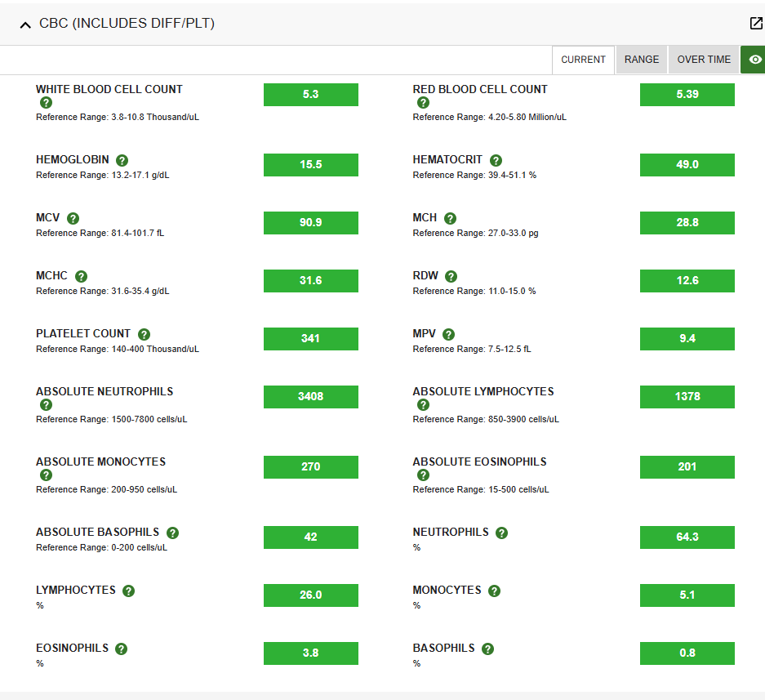Screen dimensions: 765x700
Task: Click the White Blood Cell Count value 5.3
Action: point(311,94)
